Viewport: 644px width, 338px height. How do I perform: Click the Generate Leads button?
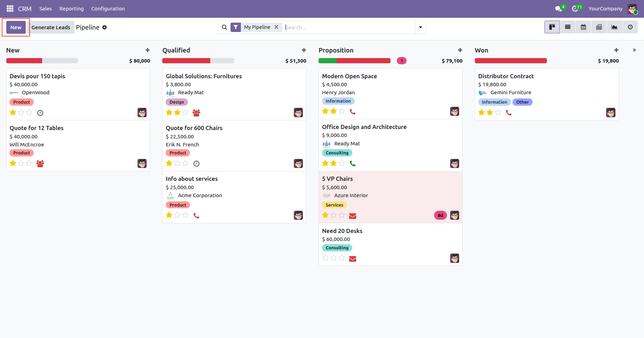coord(51,27)
